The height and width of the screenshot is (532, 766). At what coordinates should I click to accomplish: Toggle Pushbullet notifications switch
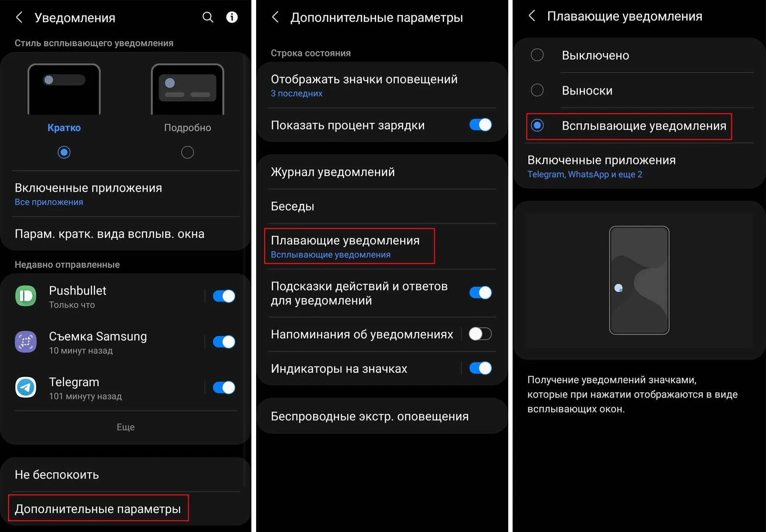224,296
